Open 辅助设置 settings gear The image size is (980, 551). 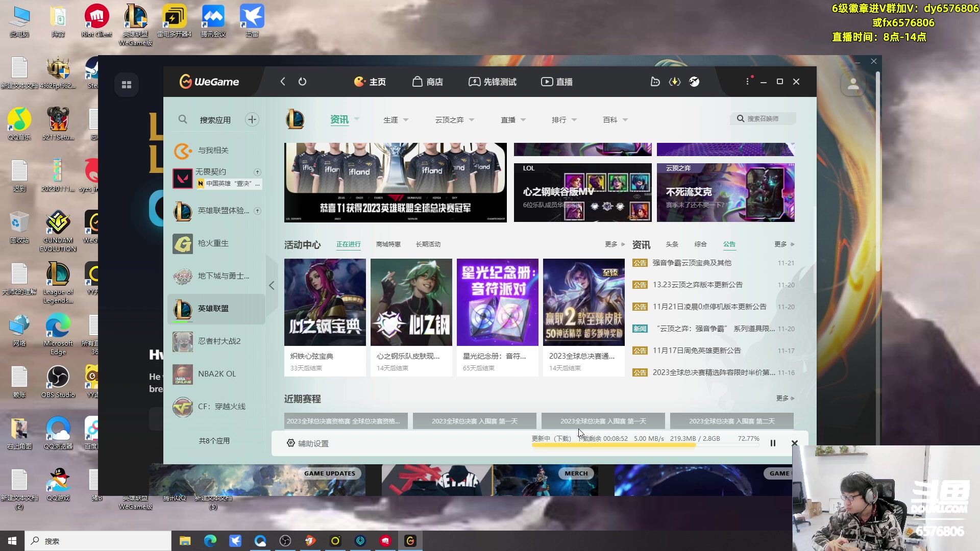308,443
